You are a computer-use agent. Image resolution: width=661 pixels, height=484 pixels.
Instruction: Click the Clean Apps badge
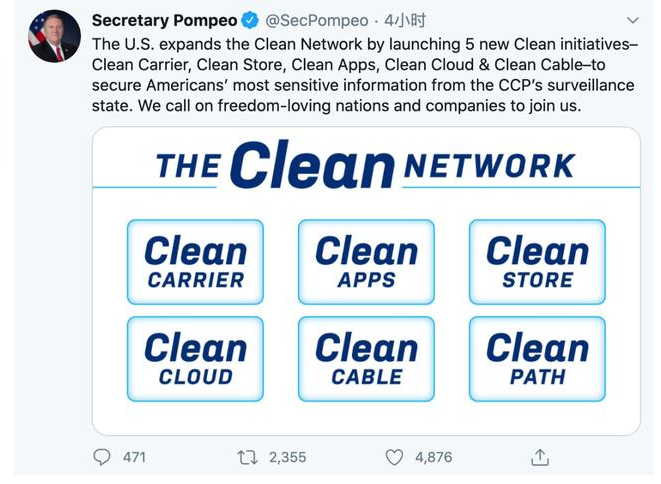tap(366, 262)
